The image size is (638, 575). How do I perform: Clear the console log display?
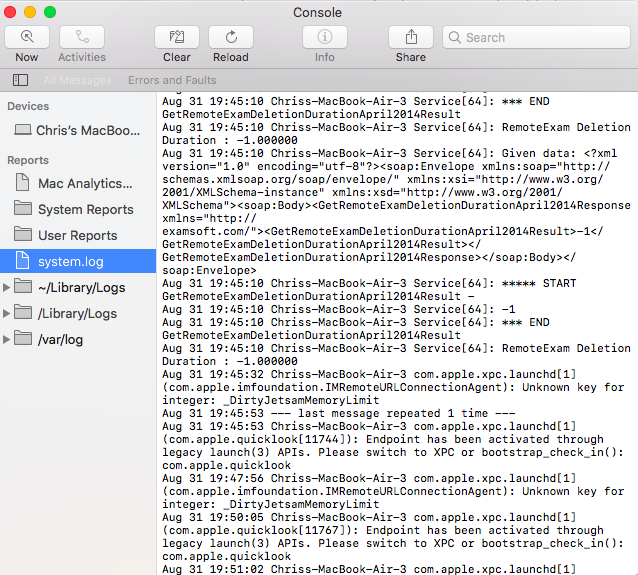coord(177,37)
